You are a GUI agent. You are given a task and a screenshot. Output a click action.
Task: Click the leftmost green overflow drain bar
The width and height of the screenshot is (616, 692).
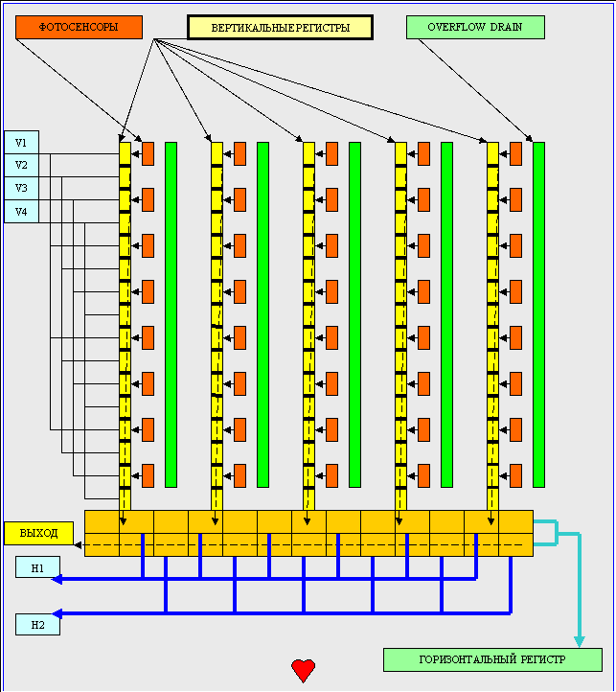[171, 314]
